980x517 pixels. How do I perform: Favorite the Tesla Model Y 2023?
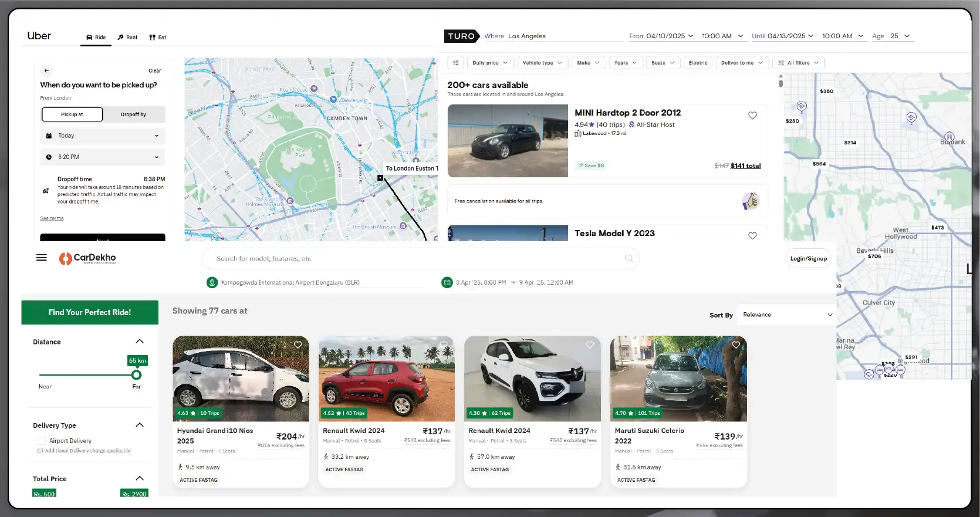tap(752, 235)
